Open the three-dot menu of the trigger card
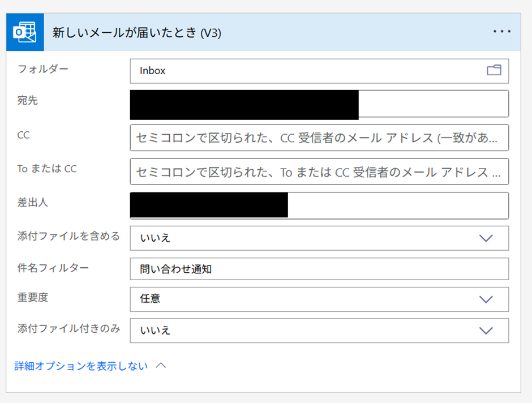This screenshot has height=403, width=532. (502, 32)
